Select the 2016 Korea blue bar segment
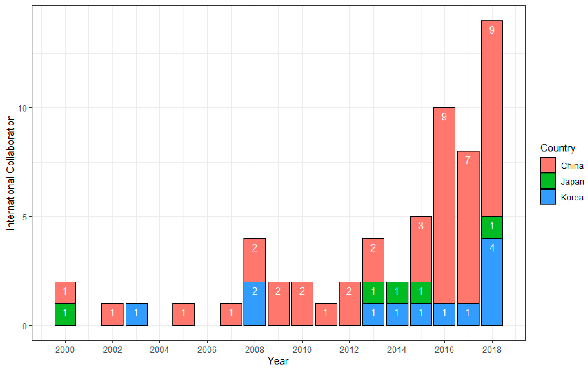588x370 pixels. [444, 314]
